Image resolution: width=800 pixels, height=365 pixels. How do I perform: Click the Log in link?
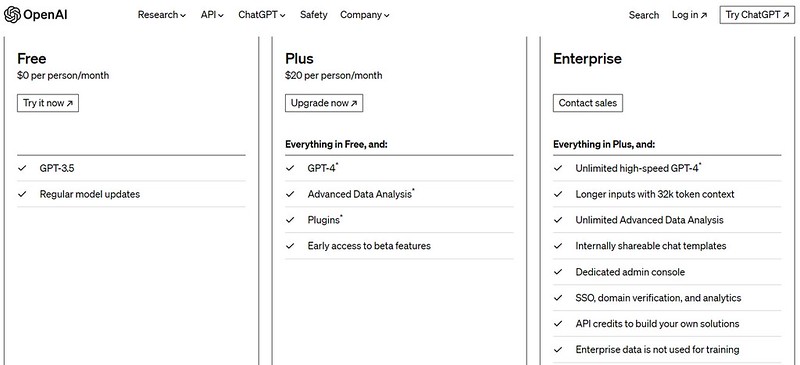[x=689, y=15]
